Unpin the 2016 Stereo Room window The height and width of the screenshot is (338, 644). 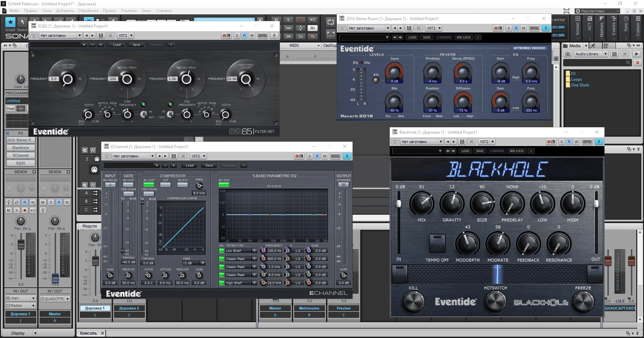pyautogui.click(x=546, y=28)
